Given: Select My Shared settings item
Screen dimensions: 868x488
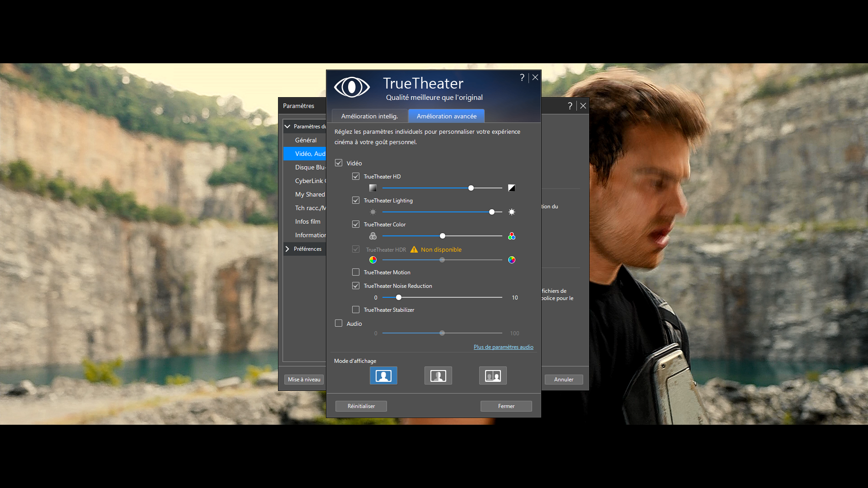Looking at the screenshot, I should pos(305,194).
